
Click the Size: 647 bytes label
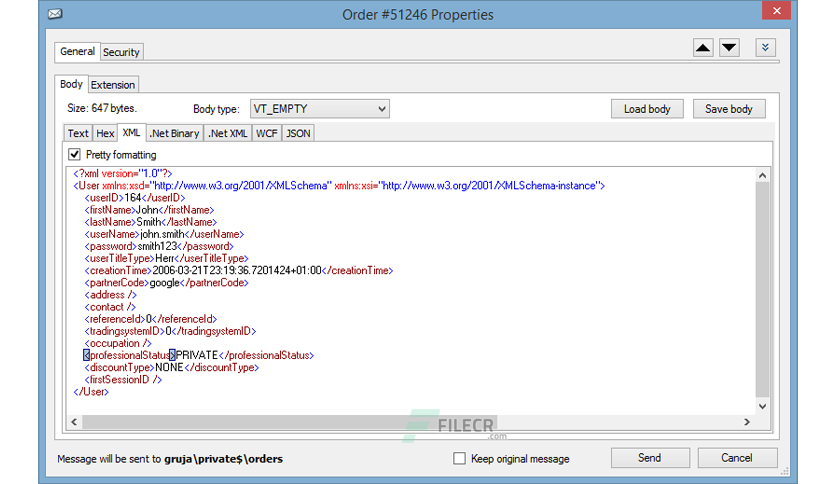[102, 108]
